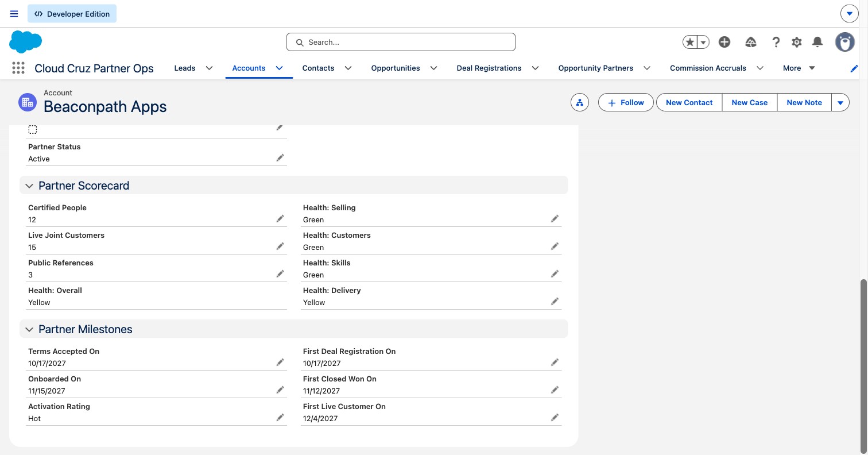Image resolution: width=868 pixels, height=455 pixels.
Task: Edit the Health: Skills field
Action: pos(555,274)
